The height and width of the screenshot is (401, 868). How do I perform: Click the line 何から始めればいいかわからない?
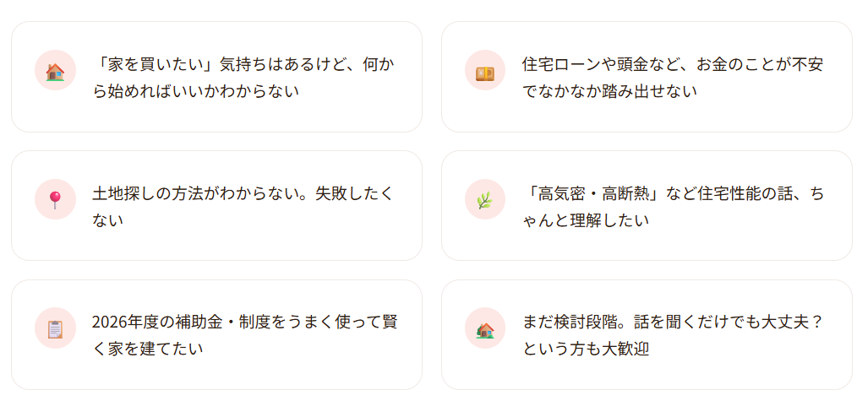click(196, 90)
